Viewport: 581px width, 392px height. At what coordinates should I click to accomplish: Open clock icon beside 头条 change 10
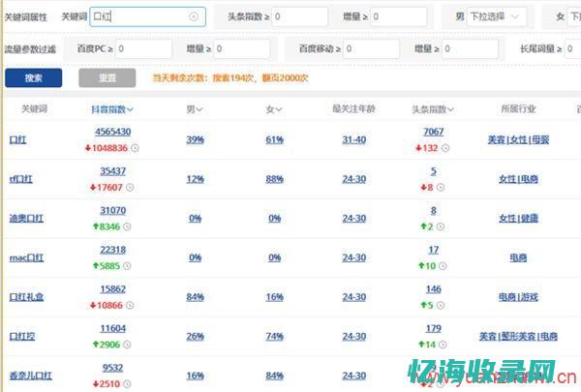coord(443,266)
